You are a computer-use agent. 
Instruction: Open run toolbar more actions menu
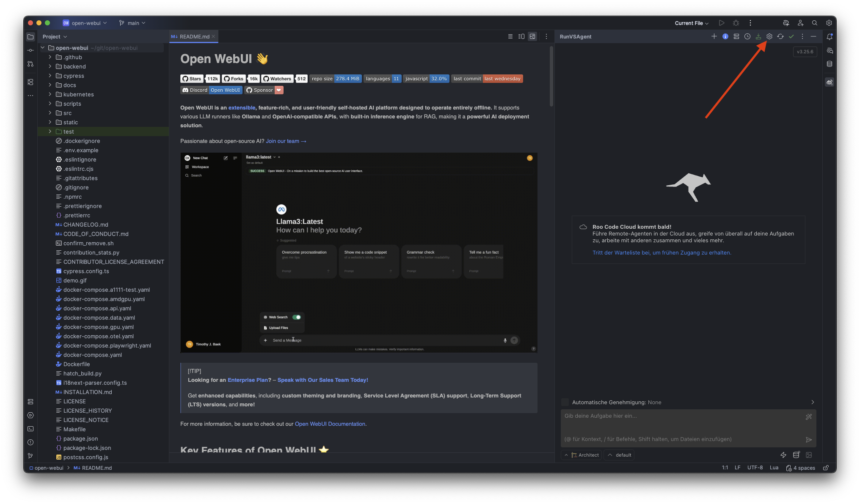[x=750, y=23]
